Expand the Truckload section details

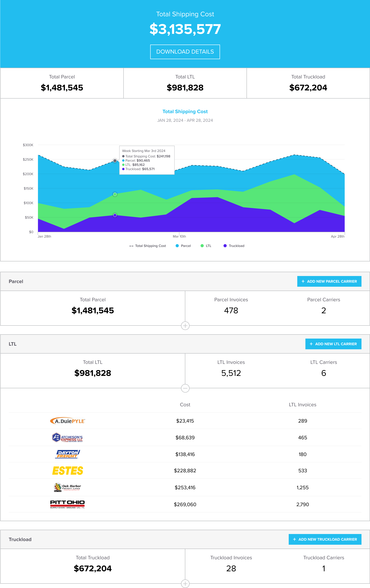click(x=185, y=584)
